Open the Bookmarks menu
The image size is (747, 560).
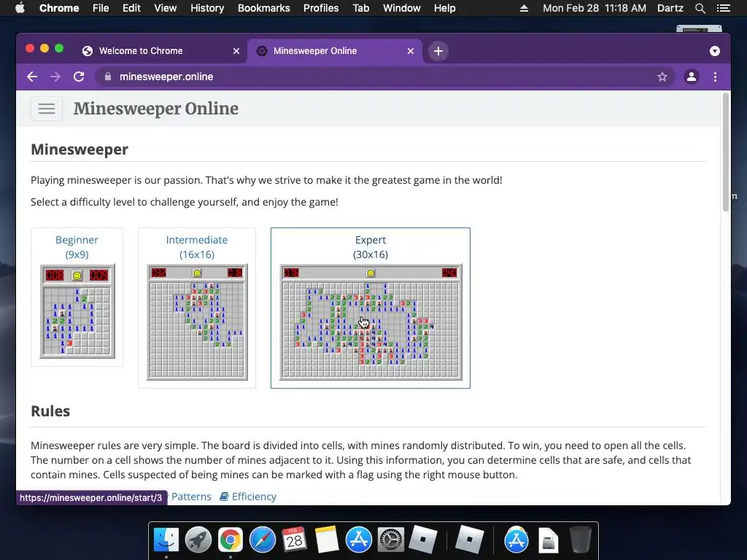click(264, 8)
